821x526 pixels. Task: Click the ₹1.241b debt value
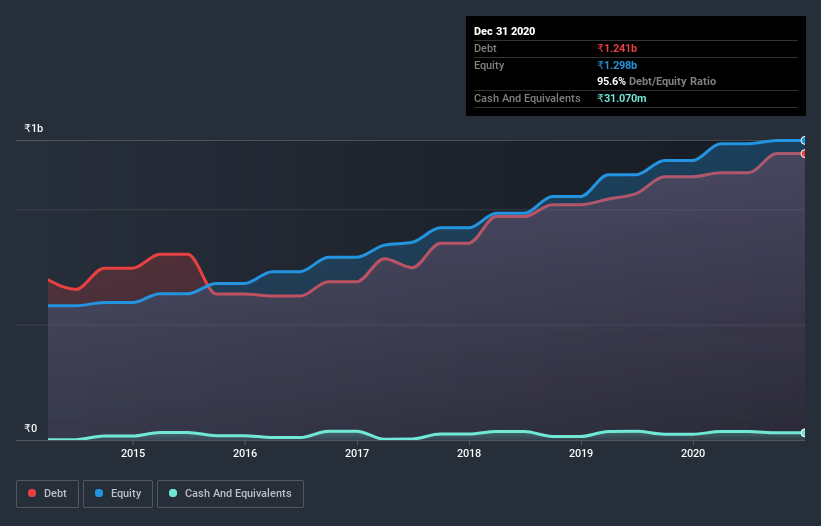point(617,48)
